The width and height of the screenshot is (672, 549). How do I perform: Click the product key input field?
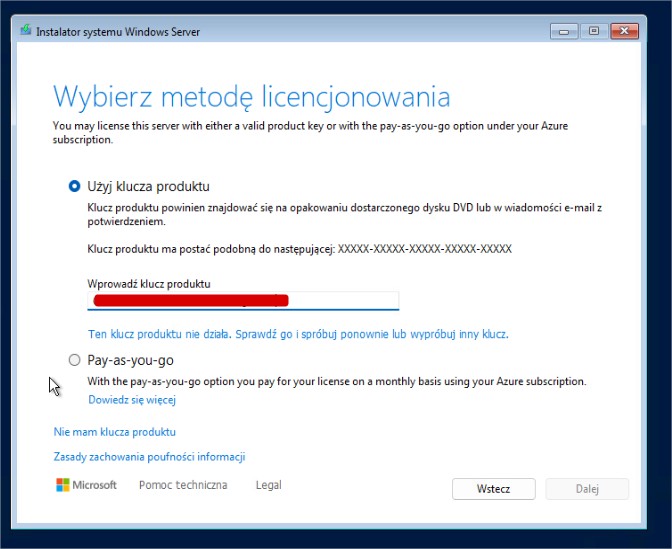pos(243,300)
